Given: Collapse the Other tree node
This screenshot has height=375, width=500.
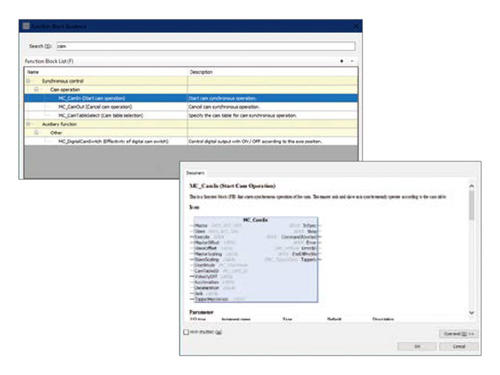Looking at the screenshot, I should [36, 133].
